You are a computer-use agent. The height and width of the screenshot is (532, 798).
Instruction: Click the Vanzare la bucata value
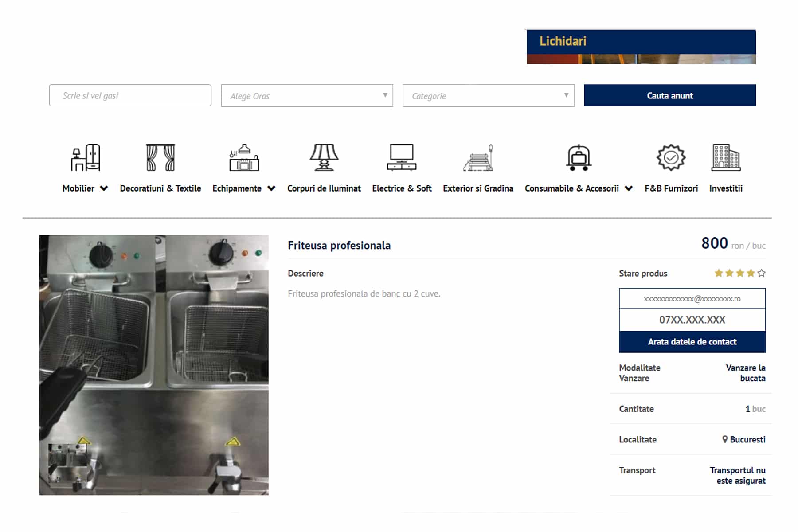745,373
